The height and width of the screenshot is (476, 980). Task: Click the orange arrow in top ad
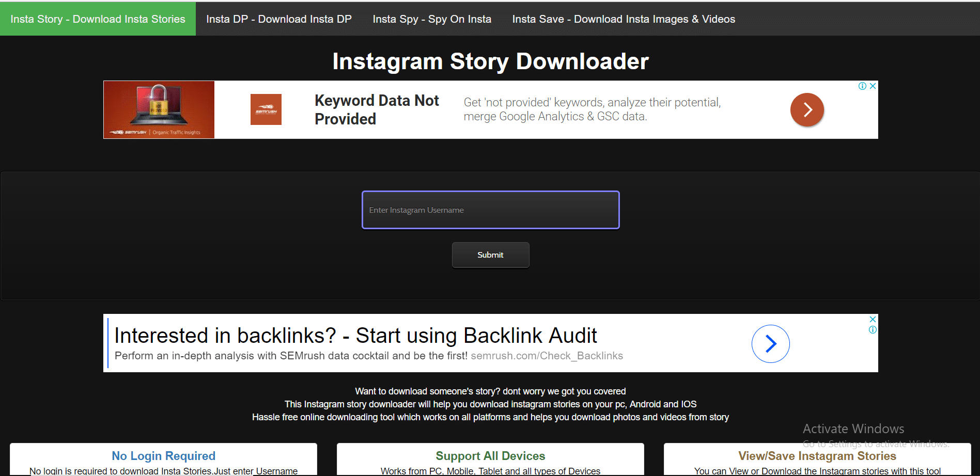click(x=807, y=109)
